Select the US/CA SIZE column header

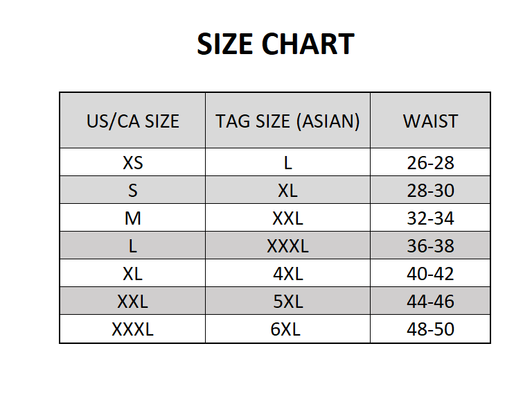pos(132,121)
